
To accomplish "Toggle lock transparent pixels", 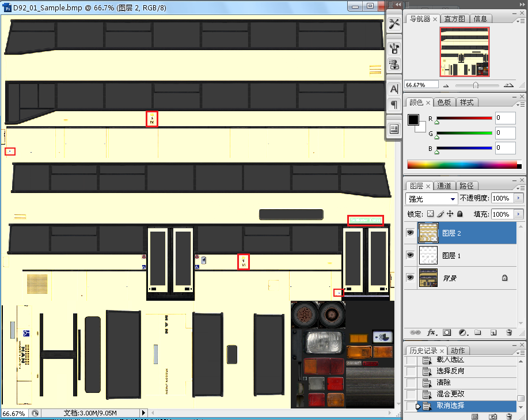I will point(430,214).
